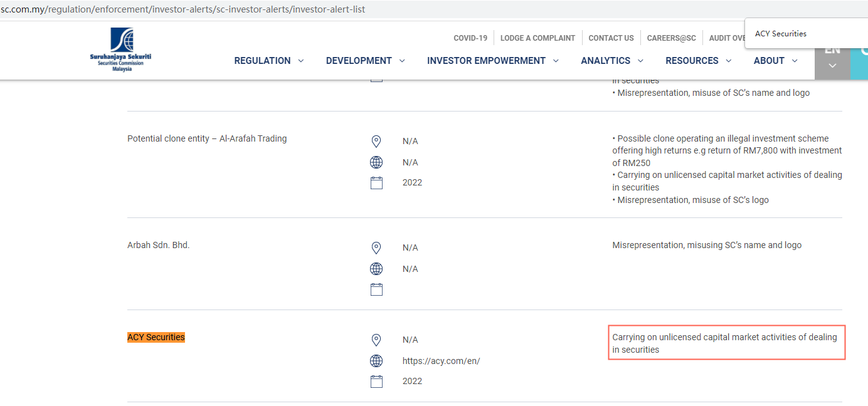
Task: Click location N/A value in Al-Arafah Trading row
Action: pyautogui.click(x=410, y=142)
